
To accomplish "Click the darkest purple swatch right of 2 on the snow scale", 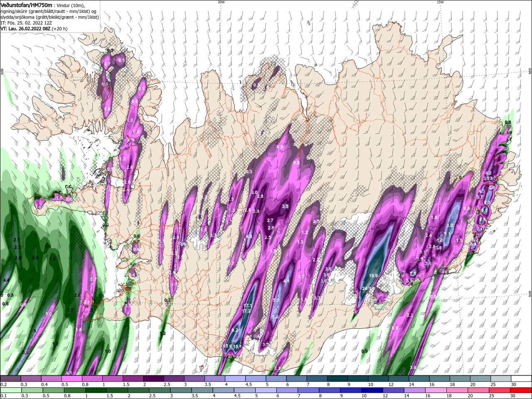I will click(x=153, y=379).
